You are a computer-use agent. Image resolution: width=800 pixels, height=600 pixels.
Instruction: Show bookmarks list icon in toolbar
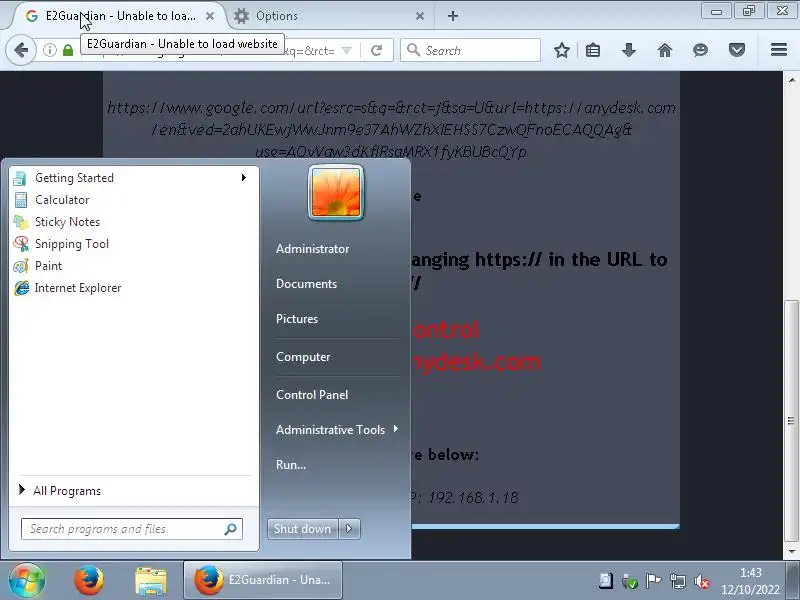pos(593,50)
